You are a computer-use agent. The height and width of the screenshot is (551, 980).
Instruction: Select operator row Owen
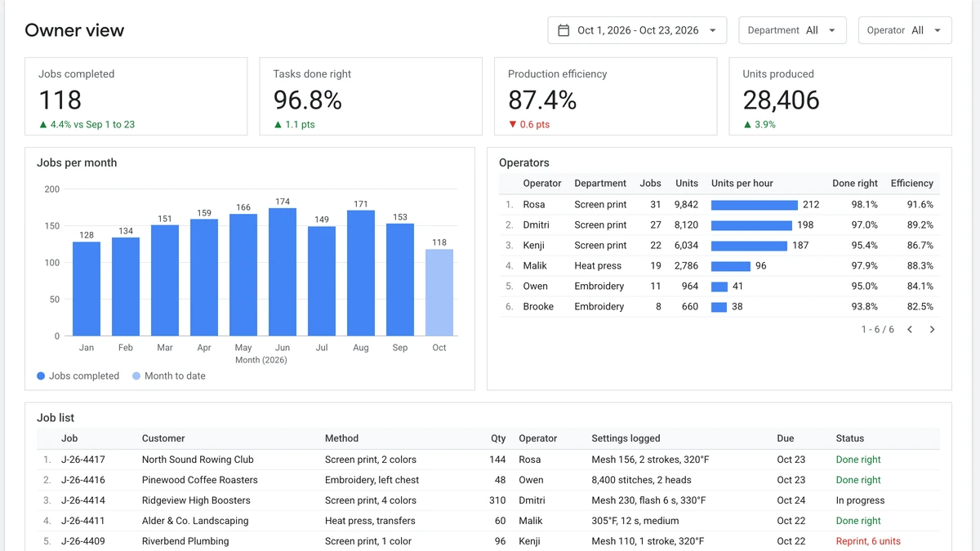coord(719,287)
